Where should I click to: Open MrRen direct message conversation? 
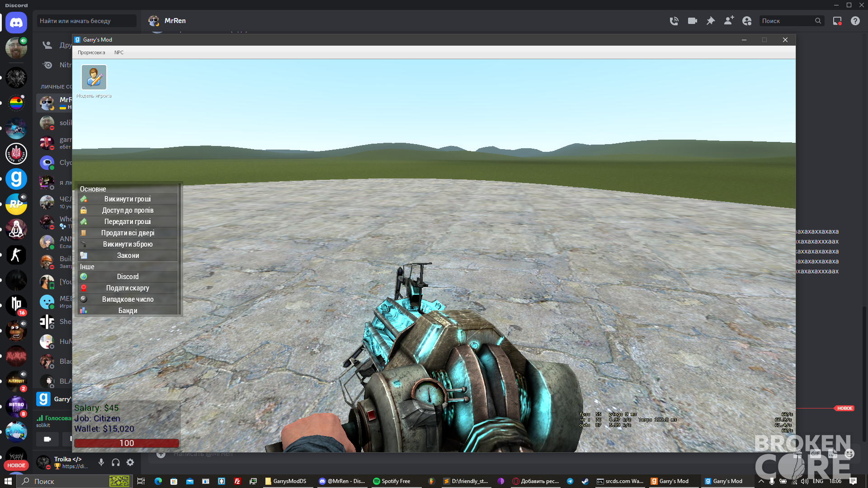click(54, 103)
